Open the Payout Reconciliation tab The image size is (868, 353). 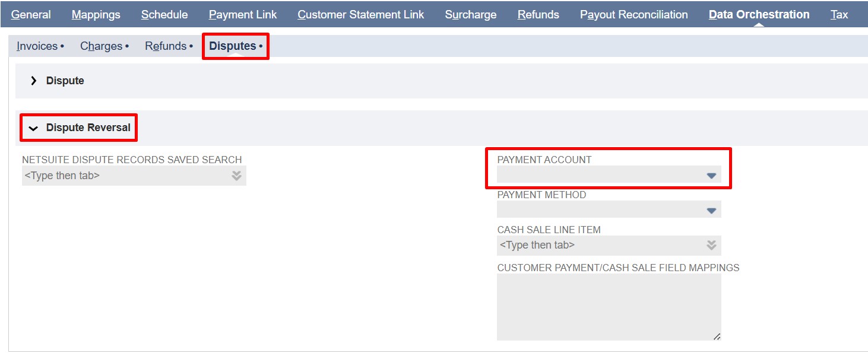point(633,14)
